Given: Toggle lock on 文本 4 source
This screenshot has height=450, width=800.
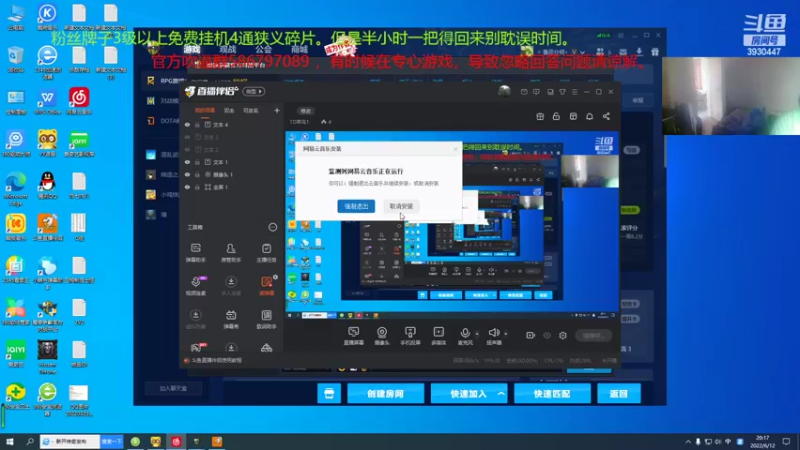Looking at the screenshot, I should coord(197,124).
